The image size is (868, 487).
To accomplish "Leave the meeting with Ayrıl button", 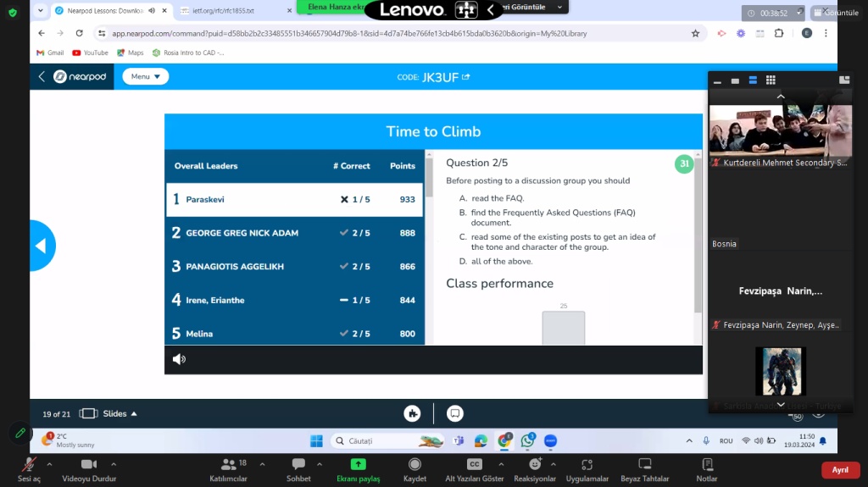I will 839,470.
